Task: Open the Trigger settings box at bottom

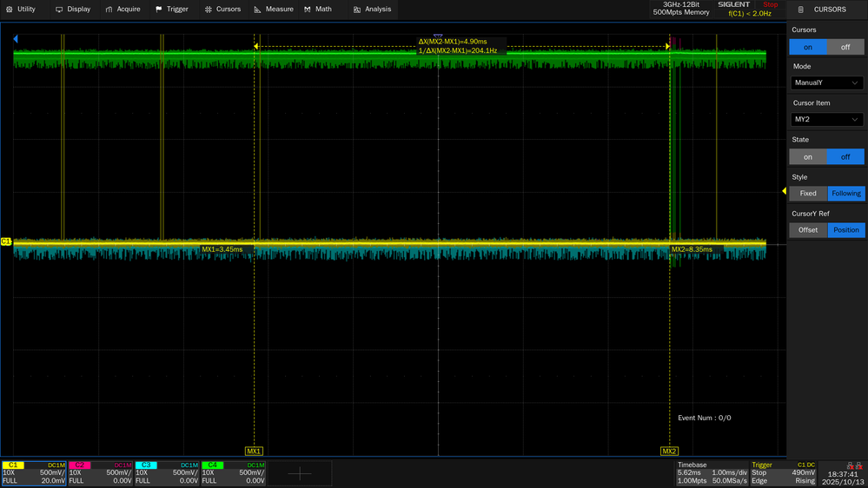Action: click(x=784, y=473)
